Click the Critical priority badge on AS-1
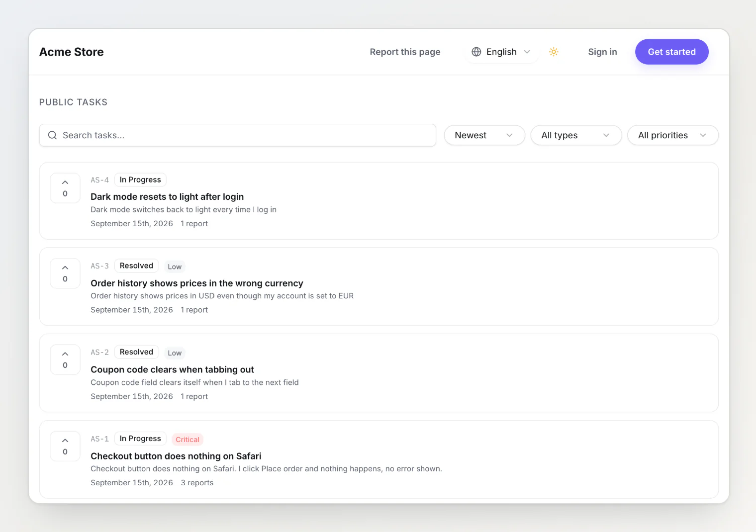Viewport: 756px width, 532px height. (188, 440)
